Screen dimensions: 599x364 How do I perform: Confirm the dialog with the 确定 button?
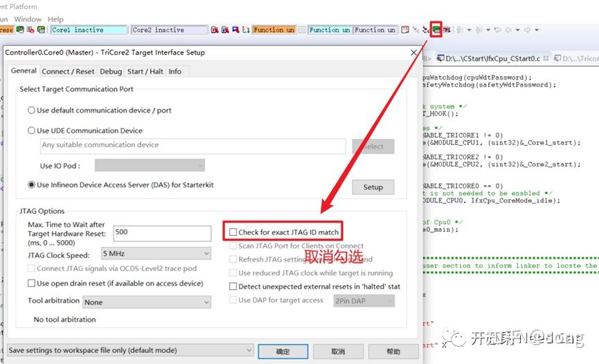tap(283, 352)
